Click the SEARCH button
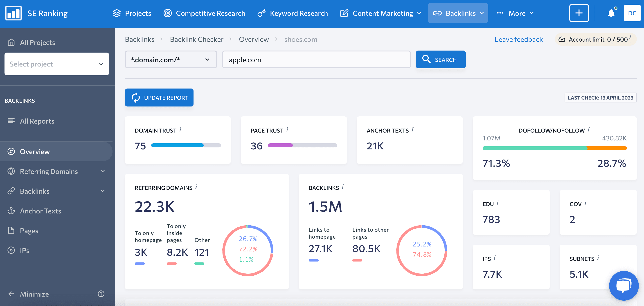The height and width of the screenshot is (306, 644). coord(441,59)
